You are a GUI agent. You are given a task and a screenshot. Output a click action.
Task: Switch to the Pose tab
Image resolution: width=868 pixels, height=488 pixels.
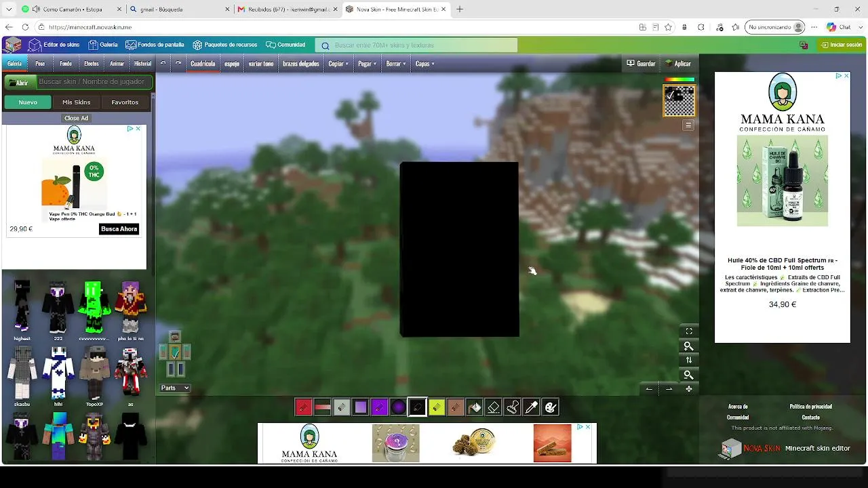point(40,64)
